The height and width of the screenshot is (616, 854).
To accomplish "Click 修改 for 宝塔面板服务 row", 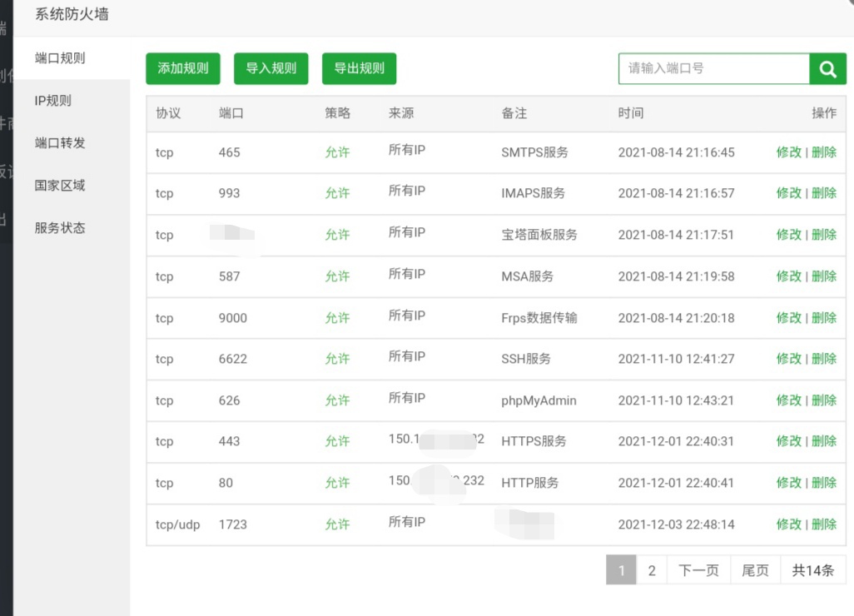I will [x=788, y=235].
